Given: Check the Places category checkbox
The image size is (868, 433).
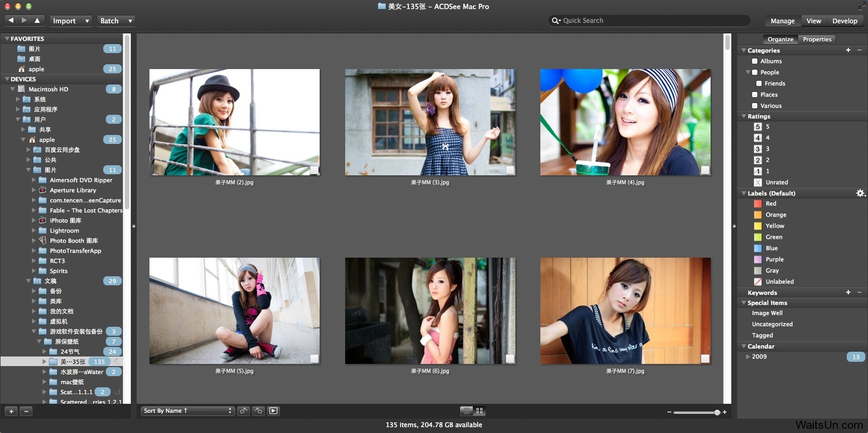Looking at the screenshot, I should pyautogui.click(x=754, y=95).
